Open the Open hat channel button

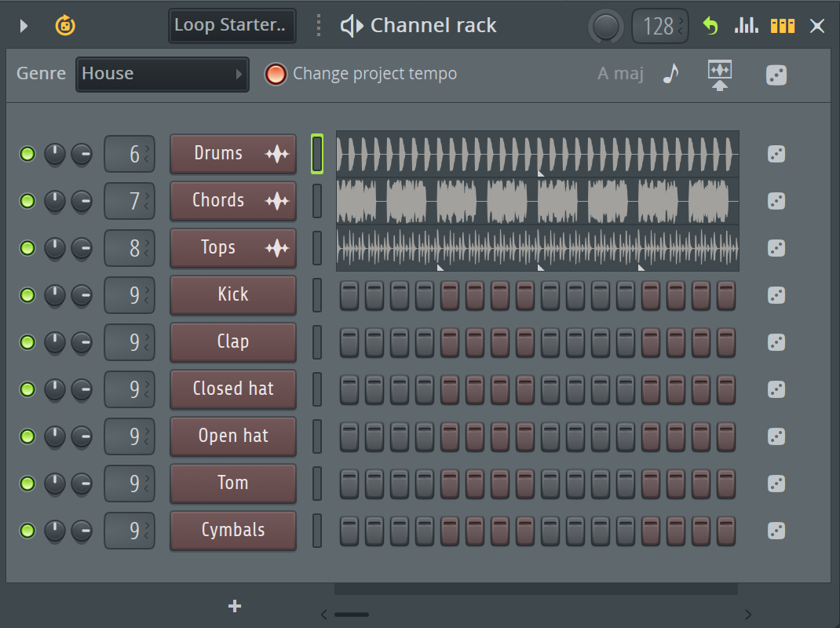233,436
